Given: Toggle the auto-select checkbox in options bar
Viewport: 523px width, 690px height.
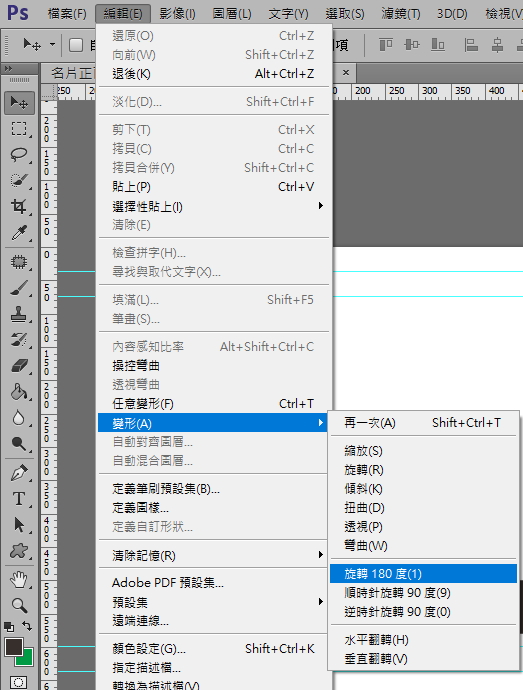Looking at the screenshot, I should (x=76, y=45).
